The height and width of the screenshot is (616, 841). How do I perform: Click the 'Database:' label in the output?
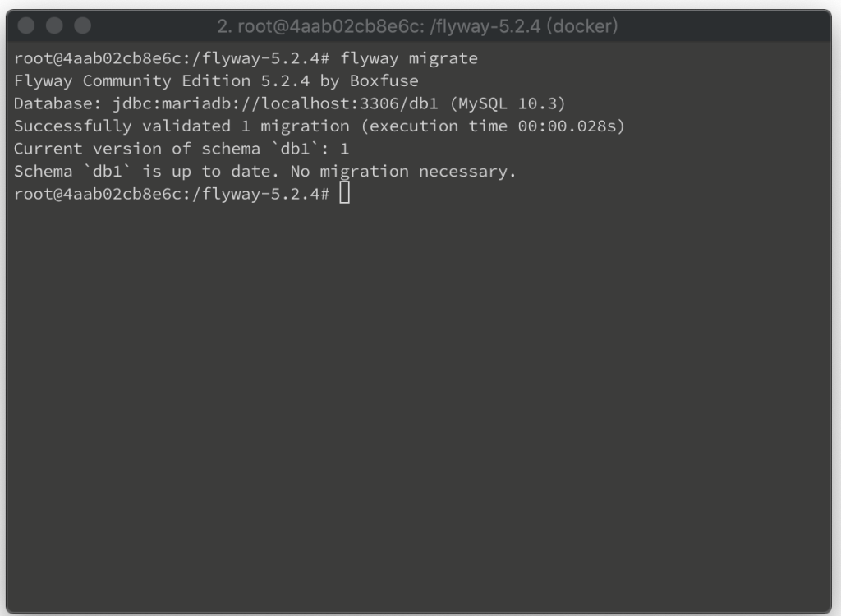[x=58, y=103]
